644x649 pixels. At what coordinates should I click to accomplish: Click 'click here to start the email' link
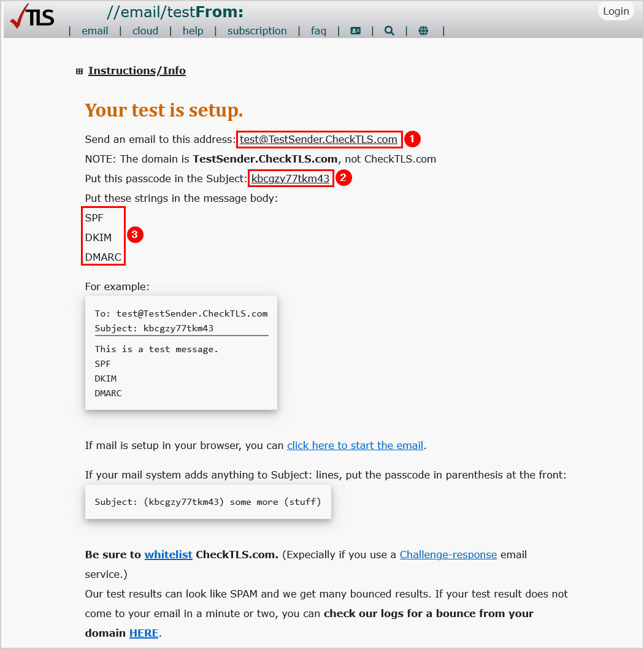(355, 445)
